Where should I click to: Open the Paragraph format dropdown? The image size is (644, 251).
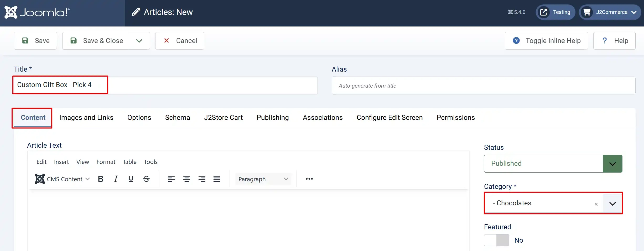click(263, 179)
